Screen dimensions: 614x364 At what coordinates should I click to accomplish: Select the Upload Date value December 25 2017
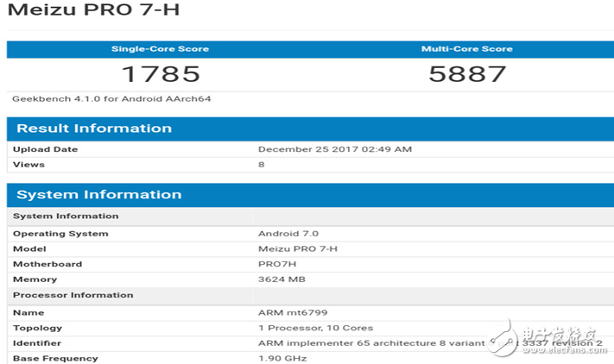point(334,149)
